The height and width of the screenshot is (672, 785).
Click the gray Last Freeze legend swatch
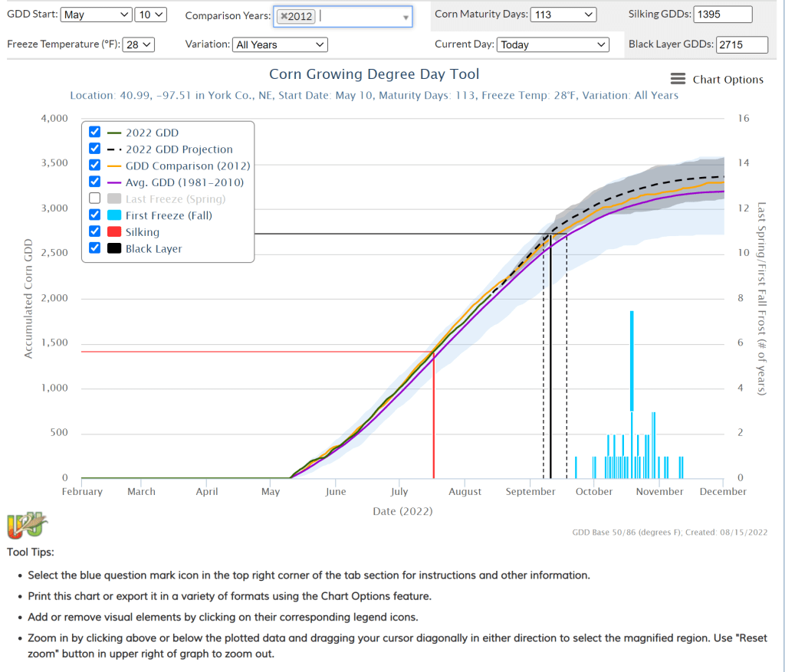114,198
